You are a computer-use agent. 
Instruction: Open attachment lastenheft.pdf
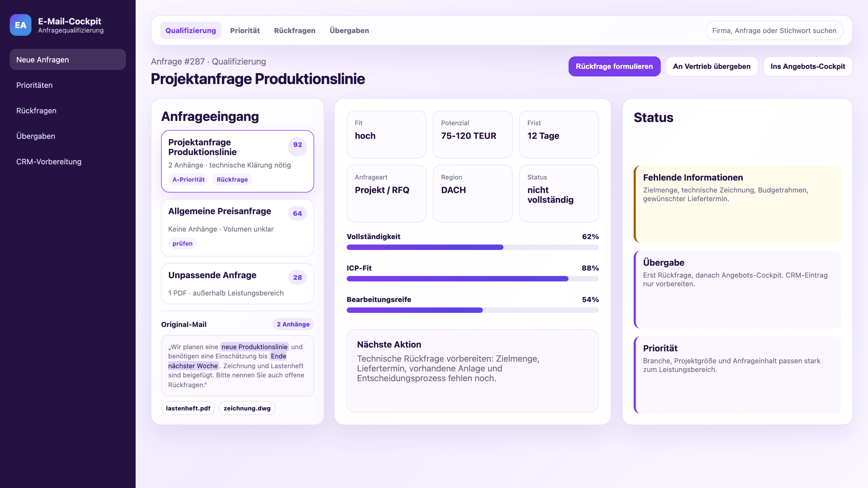coord(188,408)
